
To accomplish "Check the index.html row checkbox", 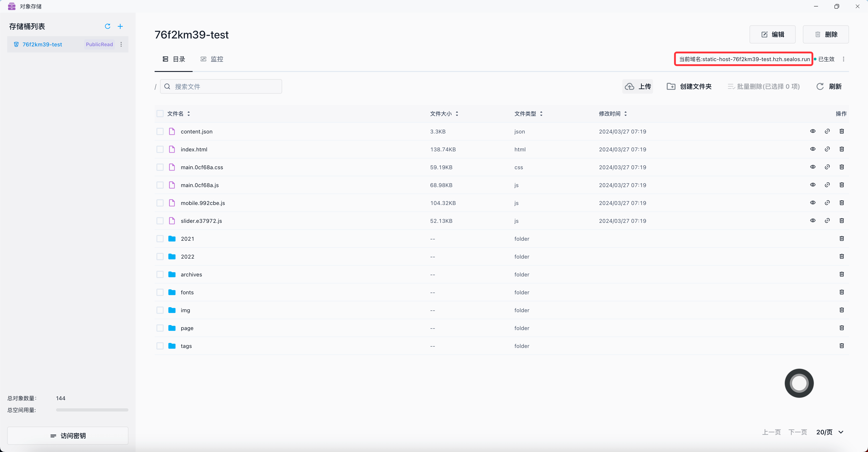I will (160, 150).
